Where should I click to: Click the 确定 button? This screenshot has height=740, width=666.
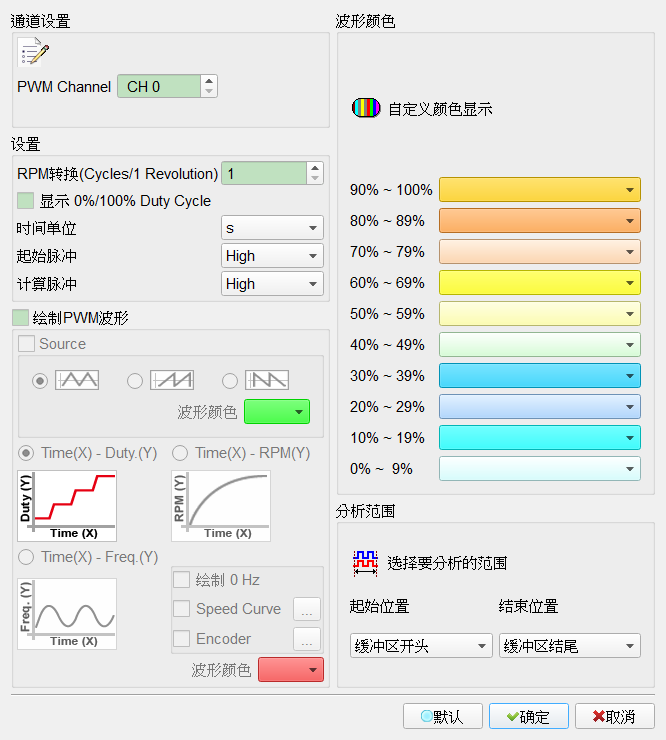pyautogui.click(x=529, y=716)
